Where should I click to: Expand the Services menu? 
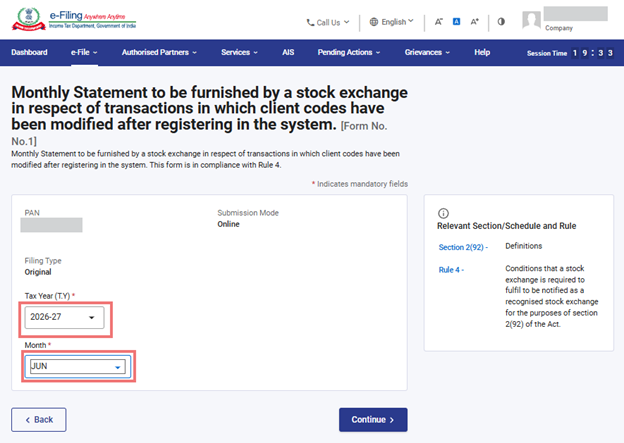point(239,52)
